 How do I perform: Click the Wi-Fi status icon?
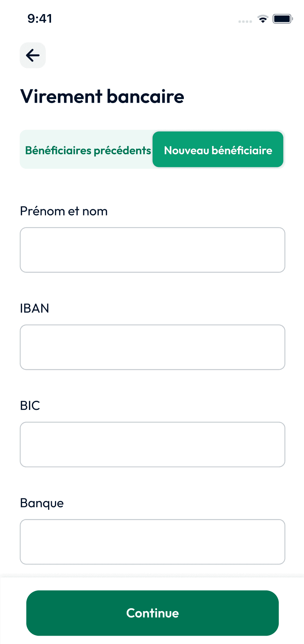(263, 19)
